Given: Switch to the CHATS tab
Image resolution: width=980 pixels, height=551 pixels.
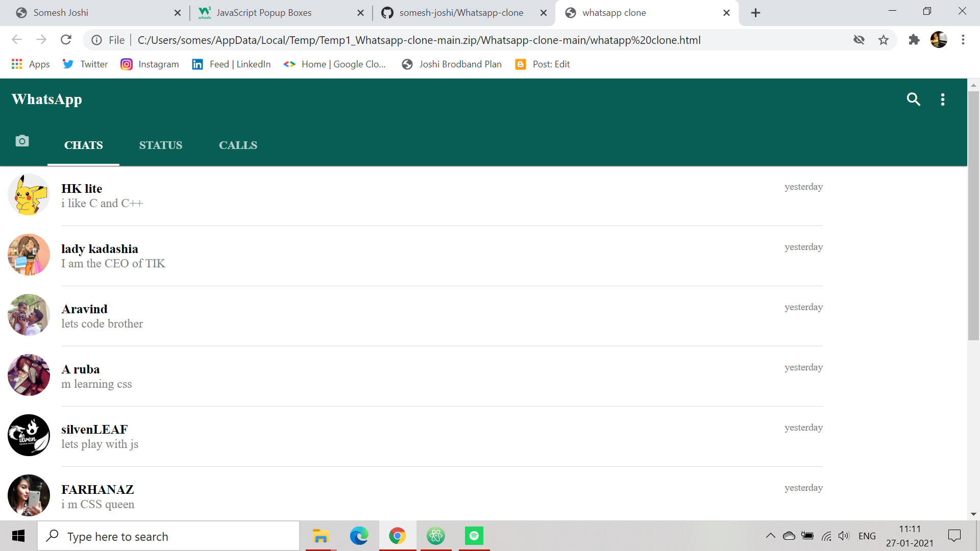Looking at the screenshot, I should [x=83, y=145].
